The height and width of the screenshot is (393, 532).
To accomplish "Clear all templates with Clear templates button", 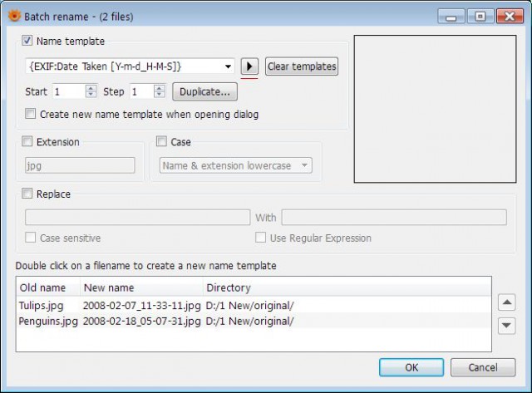I will coord(302,66).
